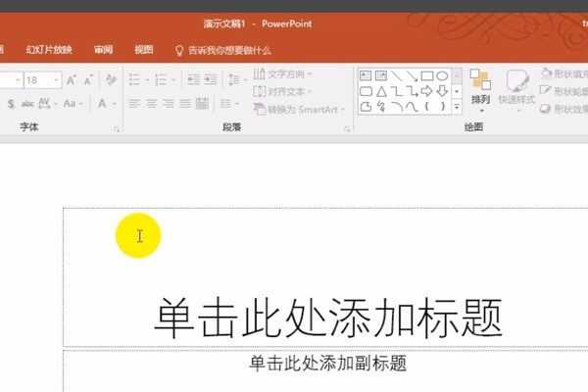Select the left brace shape
Image resolution: width=588 pixels, height=392 pixels.
click(x=426, y=107)
